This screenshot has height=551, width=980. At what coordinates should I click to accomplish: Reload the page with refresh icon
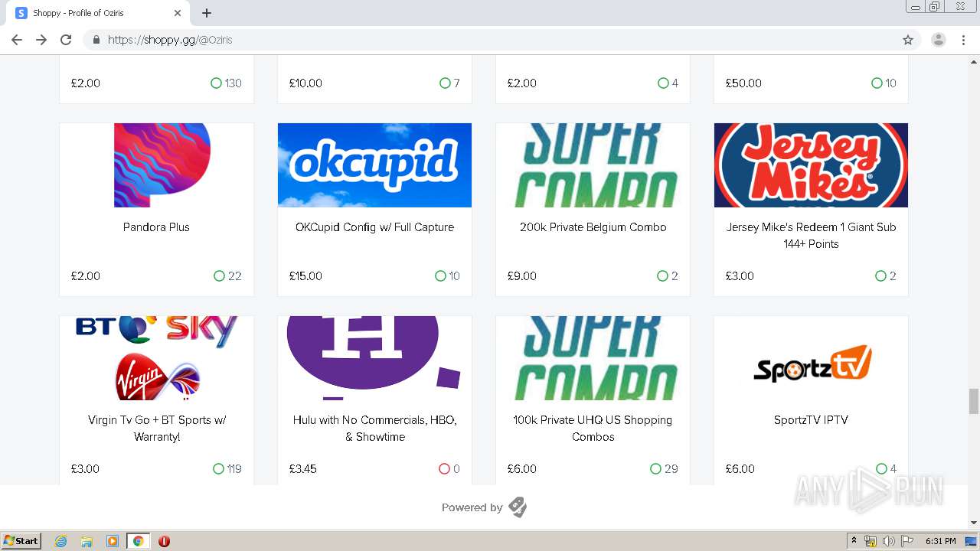tap(66, 40)
